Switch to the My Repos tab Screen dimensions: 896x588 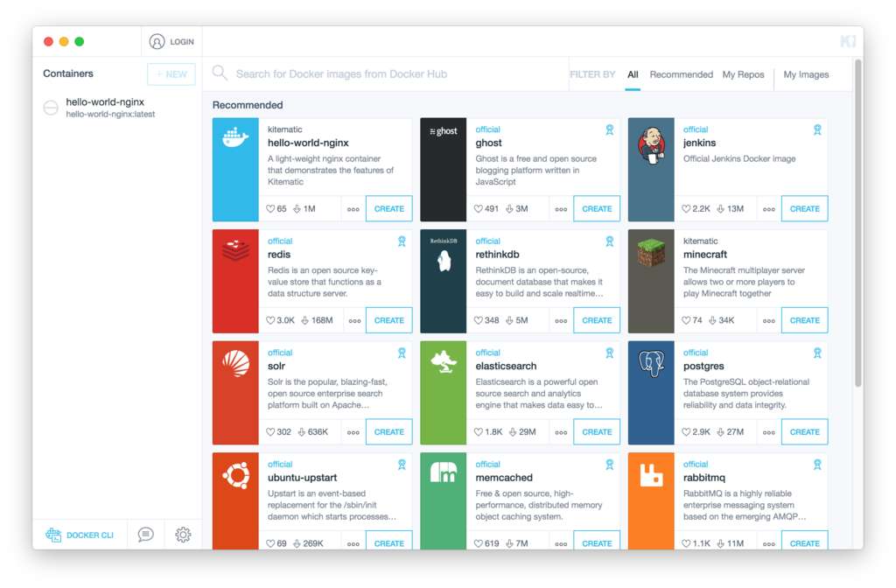743,74
